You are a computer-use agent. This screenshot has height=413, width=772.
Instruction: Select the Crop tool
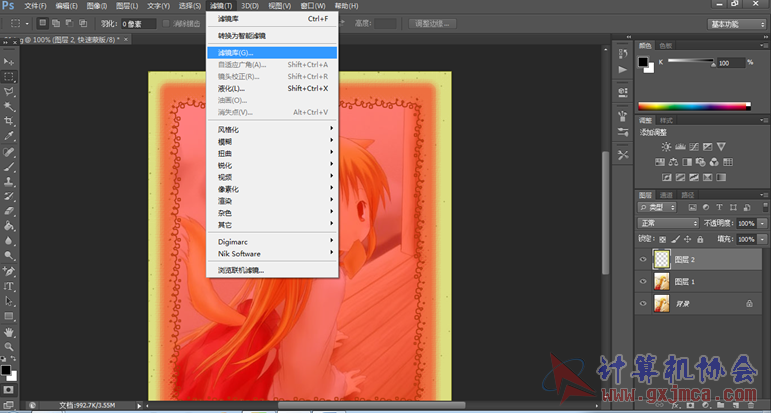9,121
